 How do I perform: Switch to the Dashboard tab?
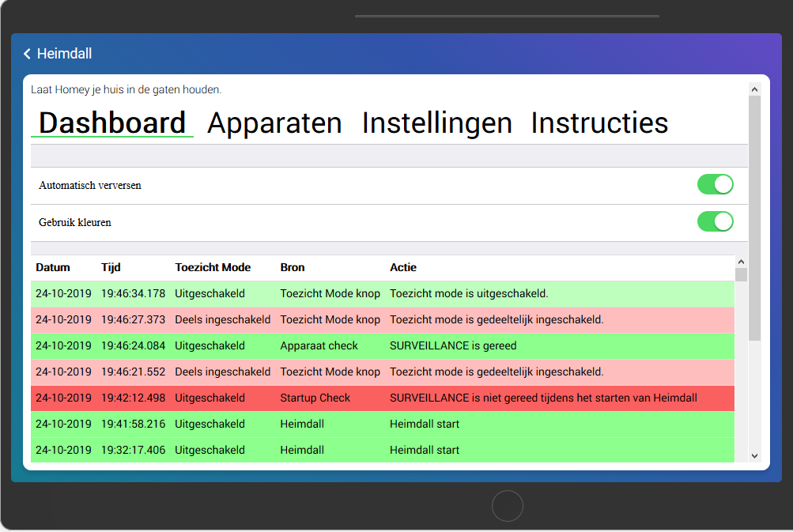tap(112, 123)
